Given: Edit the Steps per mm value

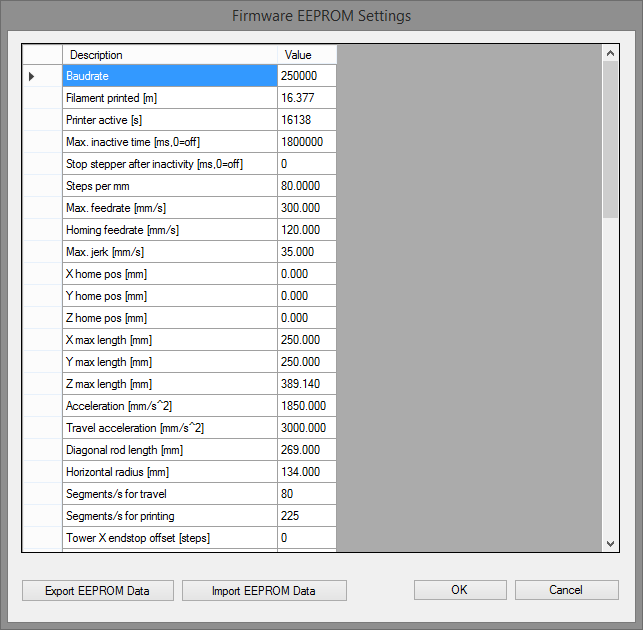Looking at the screenshot, I should (x=307, y=186).
